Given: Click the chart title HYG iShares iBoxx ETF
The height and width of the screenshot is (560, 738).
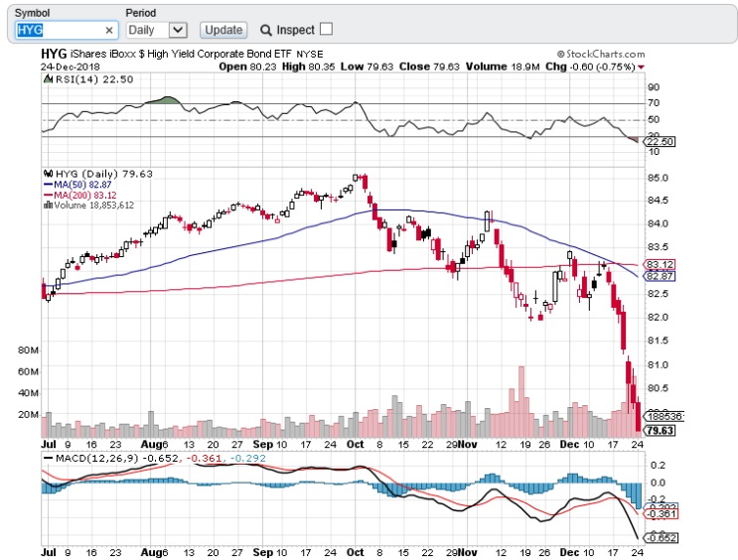Looking at the screenshot, I should point(182,55).
